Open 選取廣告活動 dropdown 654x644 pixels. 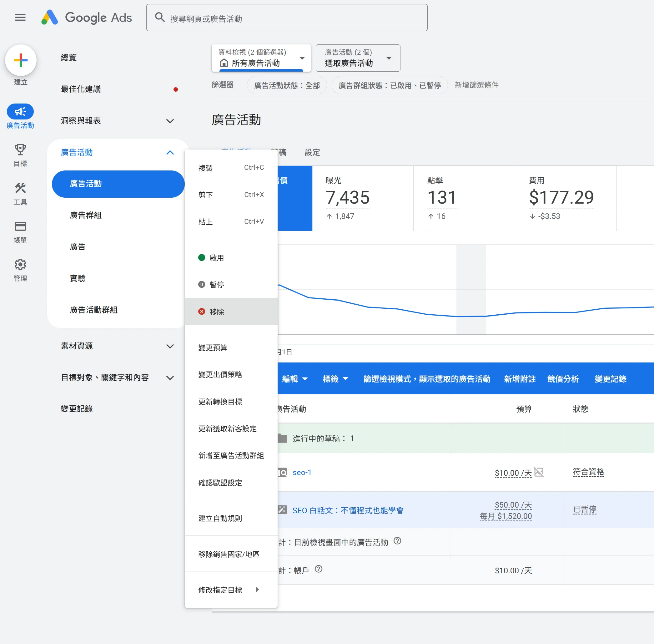(358, 58)
